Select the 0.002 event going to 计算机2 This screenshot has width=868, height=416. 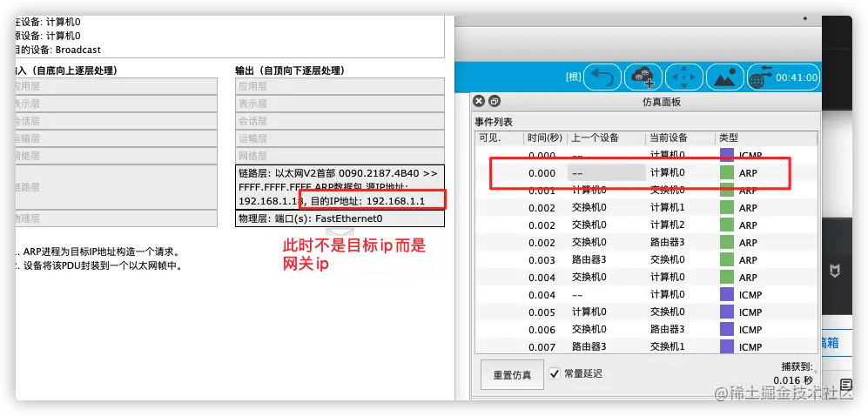click(646, 225)
